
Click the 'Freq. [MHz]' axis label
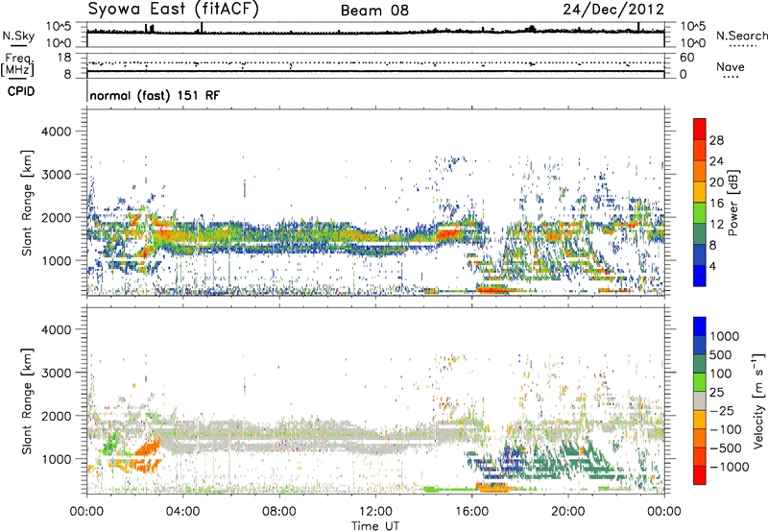(x=17, y=65)
